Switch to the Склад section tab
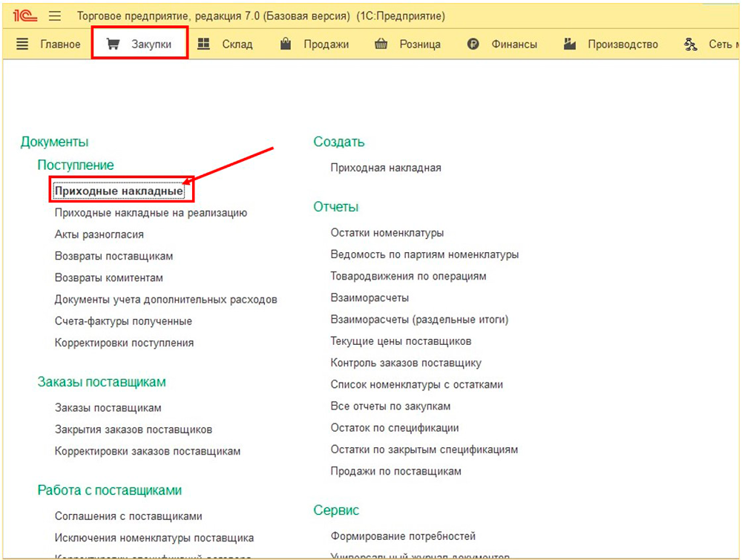 pos(237,44)
